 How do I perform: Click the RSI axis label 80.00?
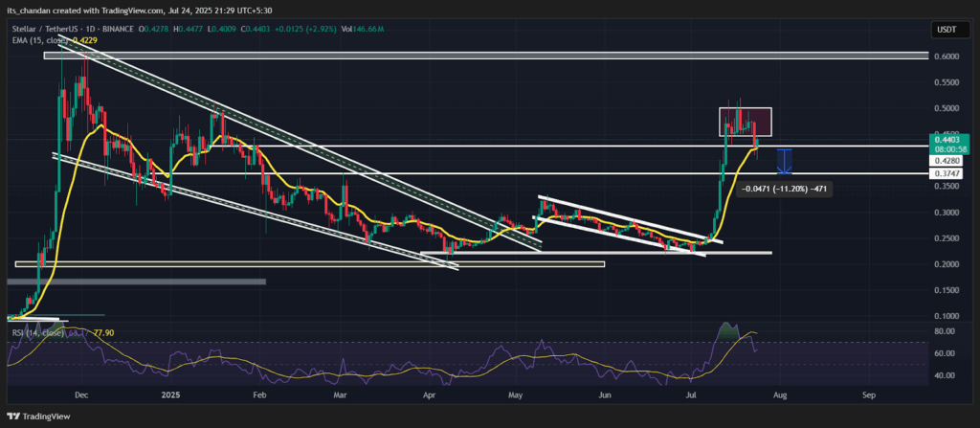[x=945, y=331]
